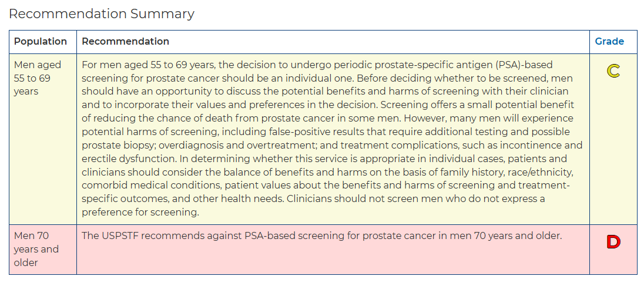This screenshot has width=644, height=286.
Task: Click the red grade D letter icon
Action: point(613,242)
